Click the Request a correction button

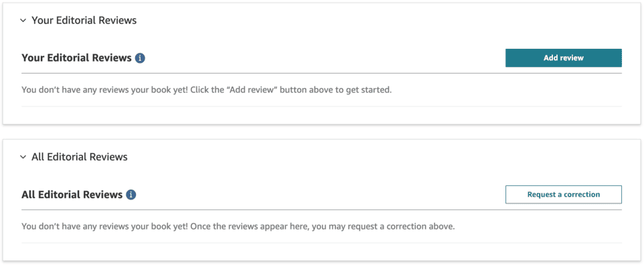click(564, 194)
